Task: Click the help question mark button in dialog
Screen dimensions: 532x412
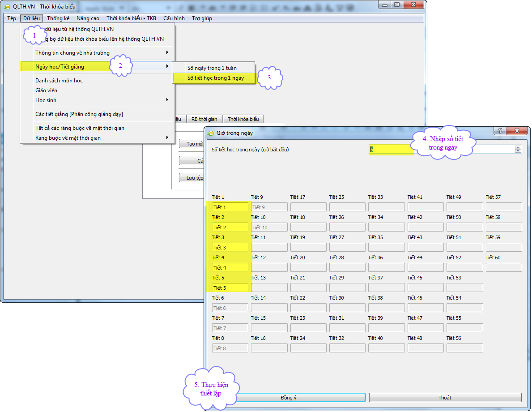Action: pos(500,131)
